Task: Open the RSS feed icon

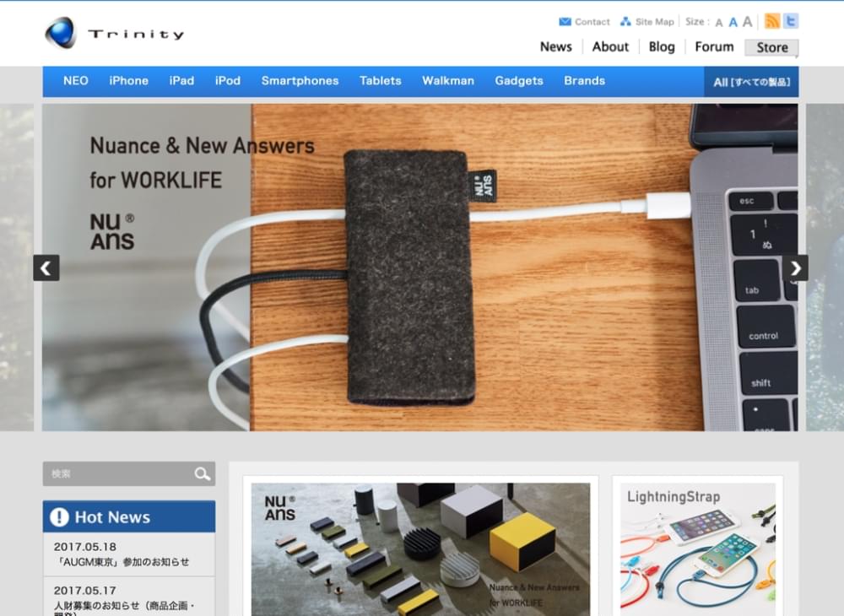Action: 771,21
